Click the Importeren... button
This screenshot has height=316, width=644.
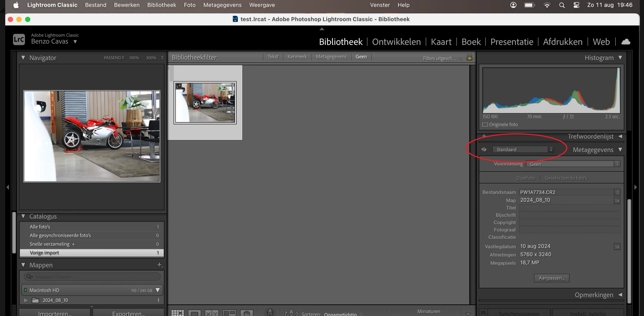55,313
